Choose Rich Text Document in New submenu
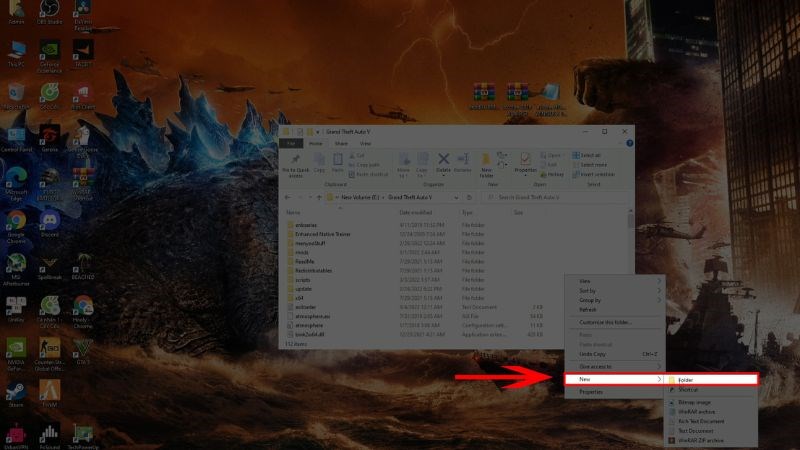This screenshot has width=800, height=450. point(711,421)
